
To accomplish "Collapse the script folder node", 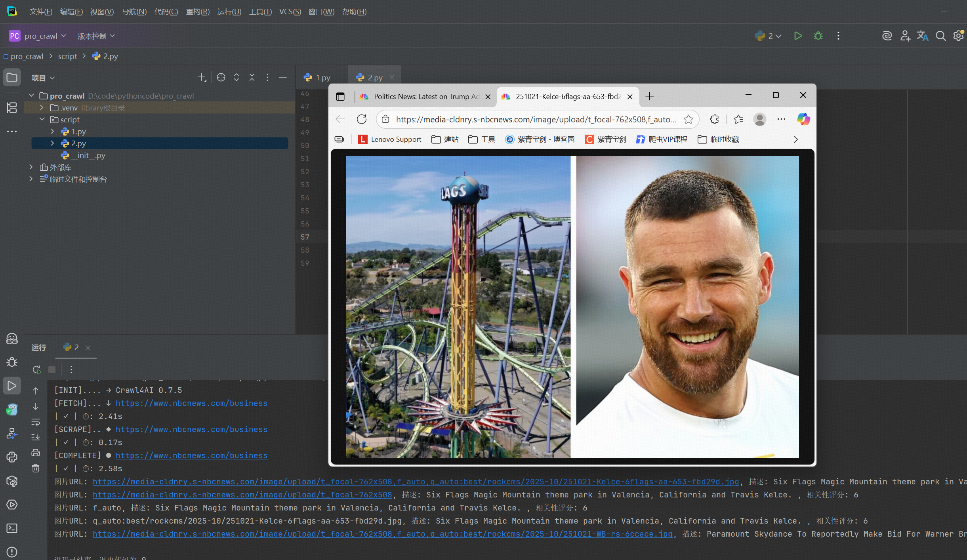I will (x=42, y=120).
